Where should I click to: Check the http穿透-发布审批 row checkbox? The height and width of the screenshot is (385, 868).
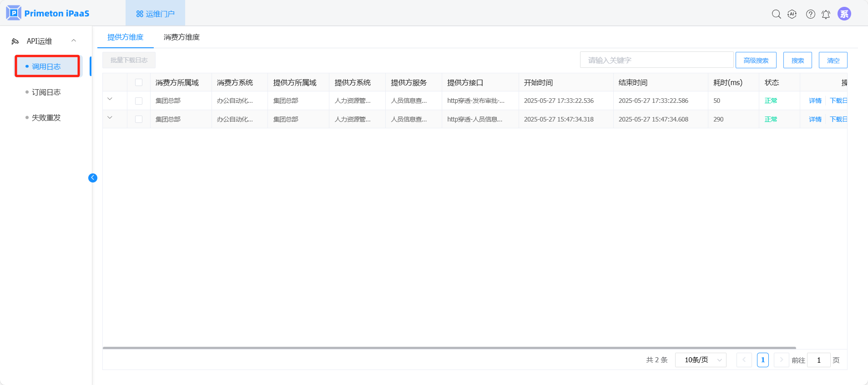pyautogui.click(x=139, y=101)
